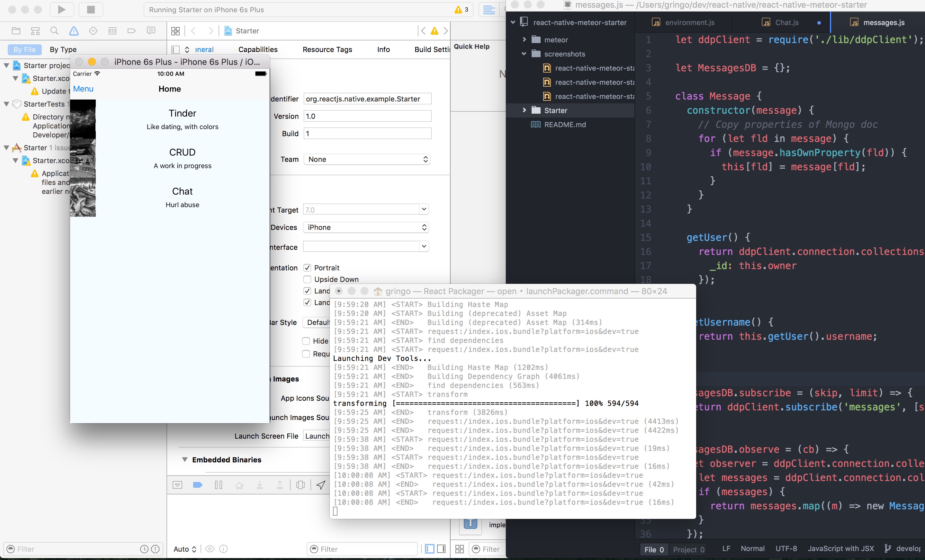The width and height of the screenshot is (925, 560).
Task: Expand the meteor folder in tree
Action: (525, 40)
